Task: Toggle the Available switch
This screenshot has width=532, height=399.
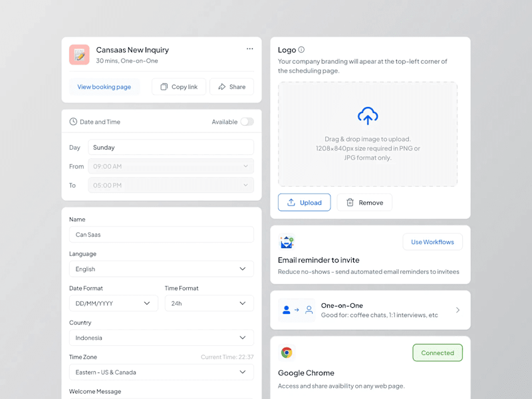Action: pyautogui.click(x=247, y=122)
